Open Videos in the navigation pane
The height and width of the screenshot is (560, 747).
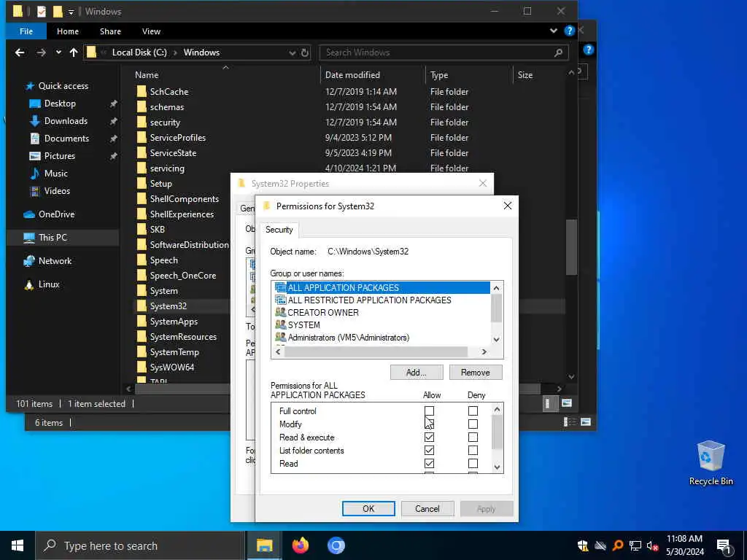(x=57, y=191)
